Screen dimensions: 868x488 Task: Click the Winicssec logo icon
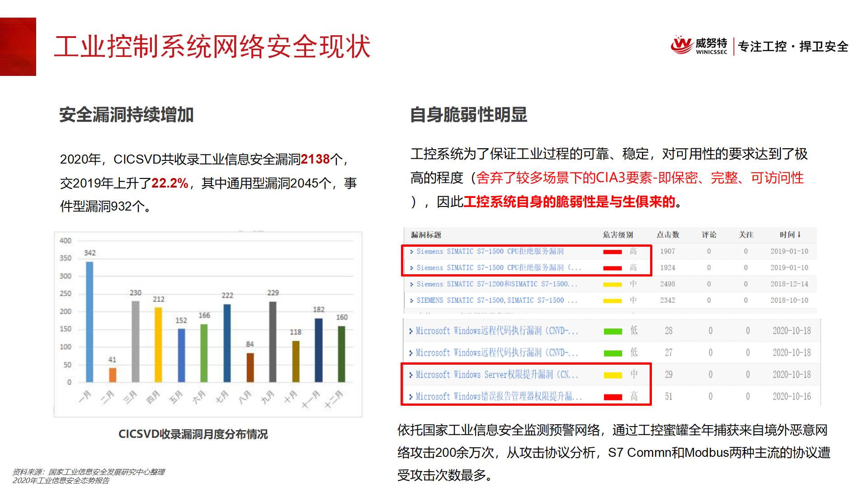[681, 45]
